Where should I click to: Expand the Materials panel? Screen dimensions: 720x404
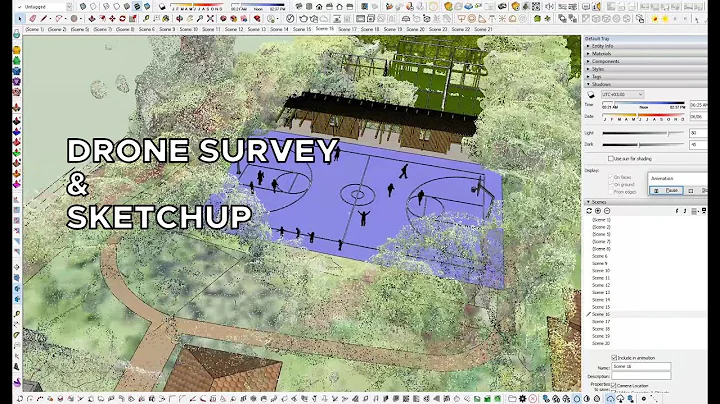click(x=645, y=54)
